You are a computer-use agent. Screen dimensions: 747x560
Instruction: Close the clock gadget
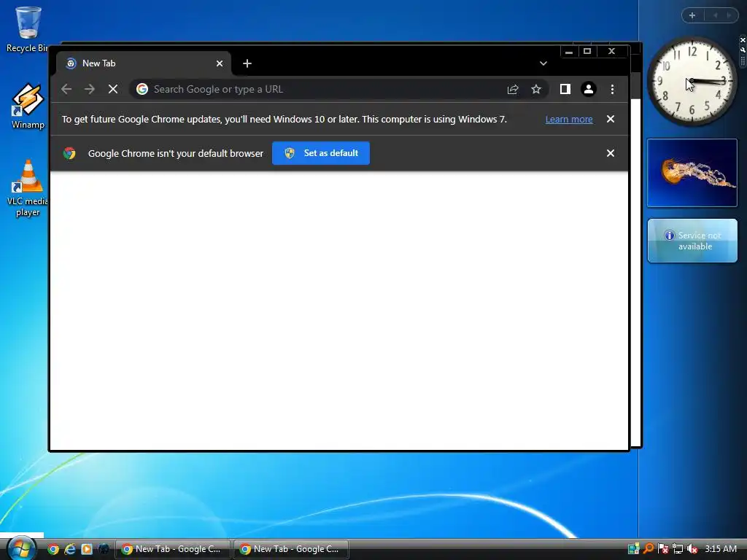coord(742,40)
